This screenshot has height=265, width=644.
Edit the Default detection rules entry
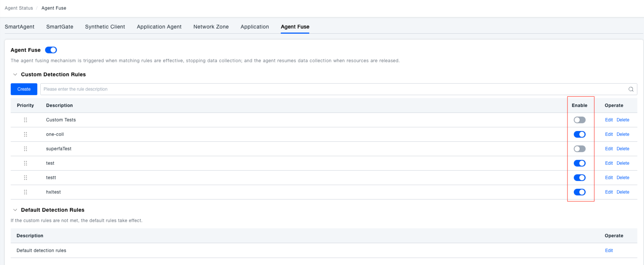[x=609, y=251]
